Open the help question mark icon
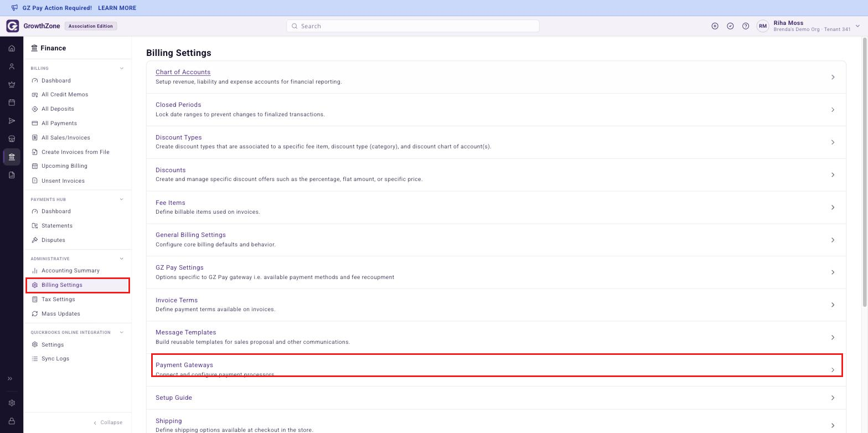 (746, 26)
